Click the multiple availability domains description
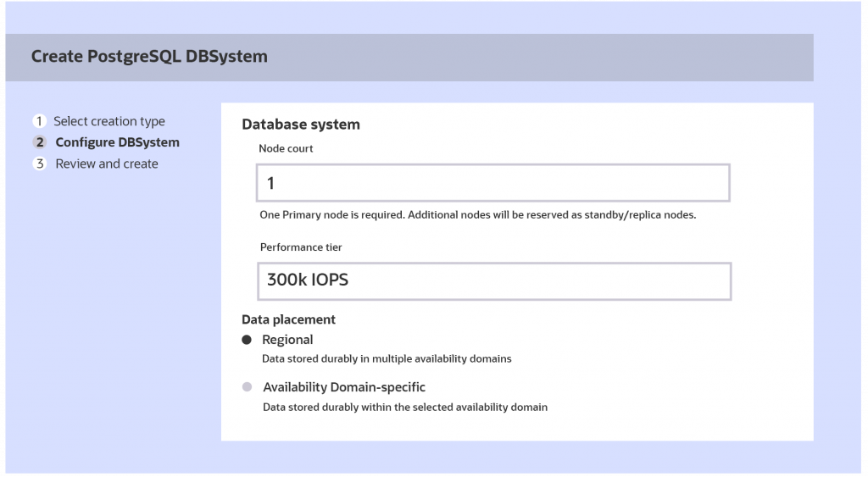Viewport: 868px width, 477px height. pyautogui.click(x=387, y=359)
